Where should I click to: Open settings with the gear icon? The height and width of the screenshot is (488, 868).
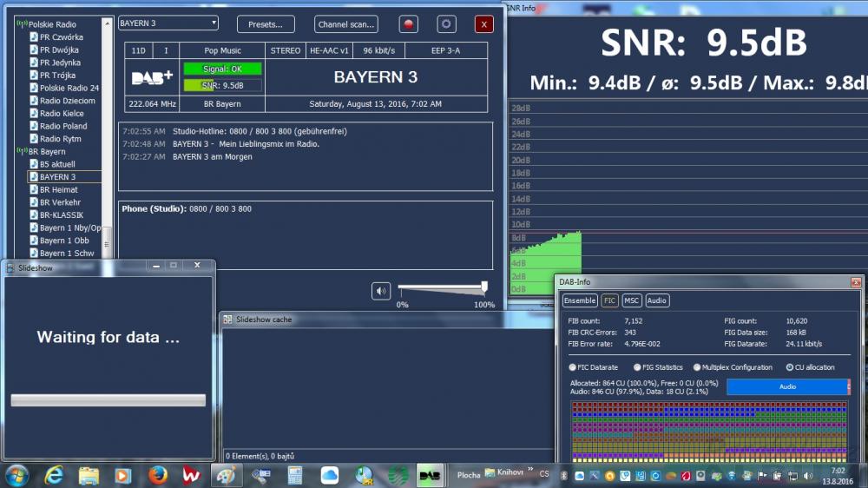(x=446, y=24)
